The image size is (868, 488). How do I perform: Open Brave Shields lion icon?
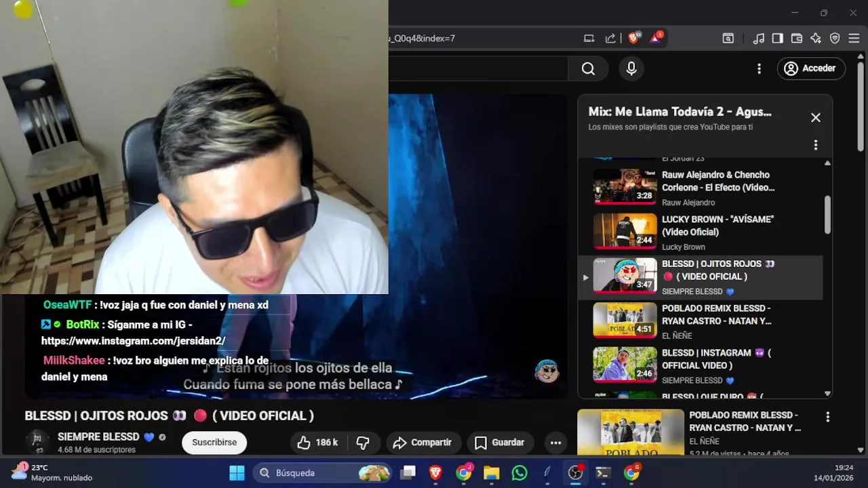(633, 38)
